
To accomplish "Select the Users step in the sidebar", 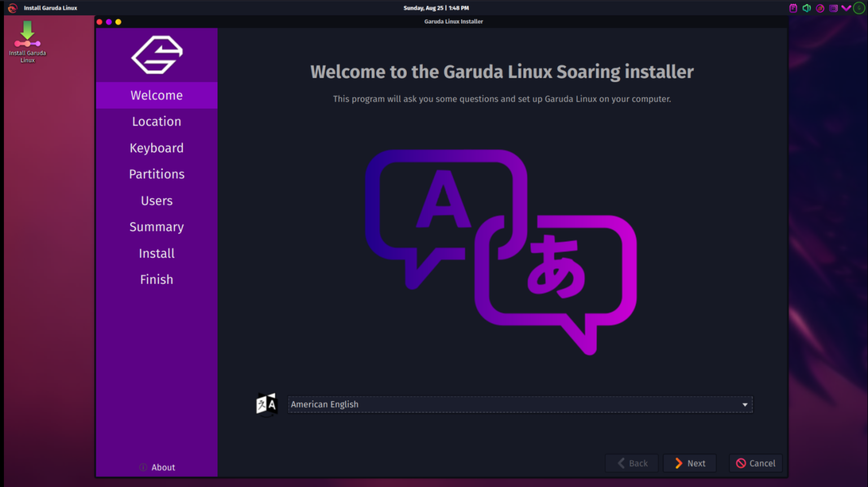I will (x=157, y=200).
